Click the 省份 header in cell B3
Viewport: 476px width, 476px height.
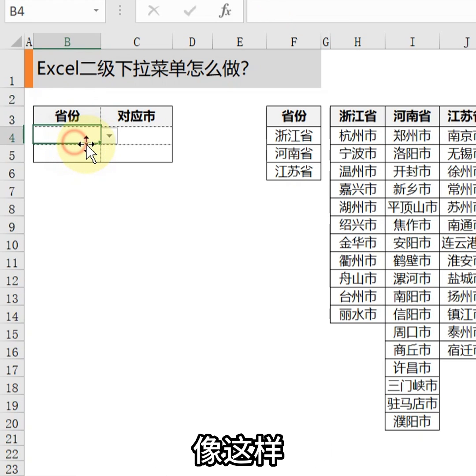point(67,116)
